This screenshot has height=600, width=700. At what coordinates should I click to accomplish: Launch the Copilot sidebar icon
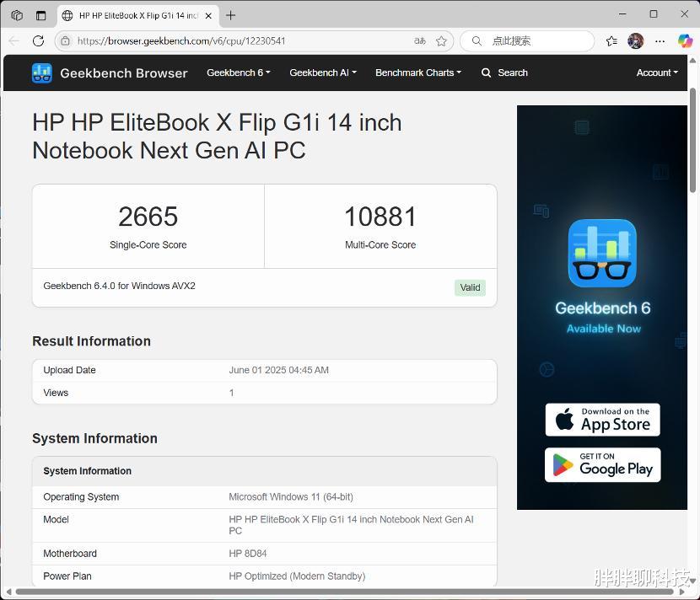[685, 41]
